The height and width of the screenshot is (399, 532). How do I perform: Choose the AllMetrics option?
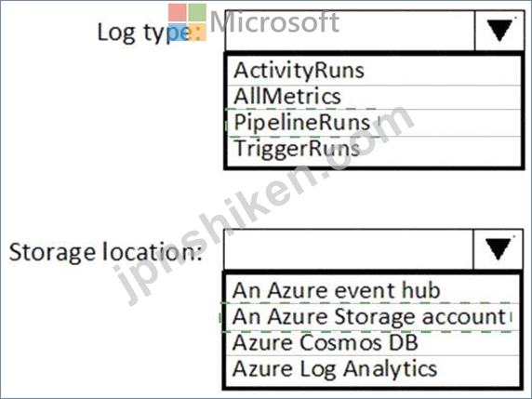374,97
